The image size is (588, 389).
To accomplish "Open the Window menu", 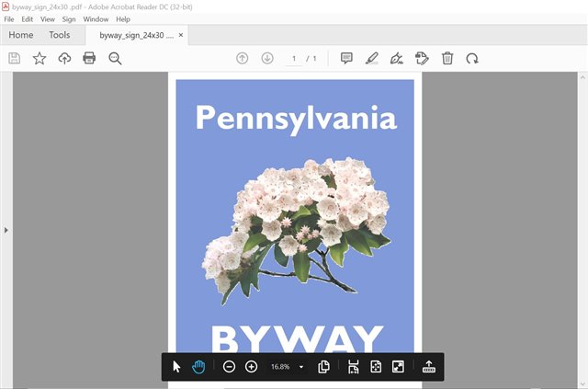I will (x=96, y=19).
